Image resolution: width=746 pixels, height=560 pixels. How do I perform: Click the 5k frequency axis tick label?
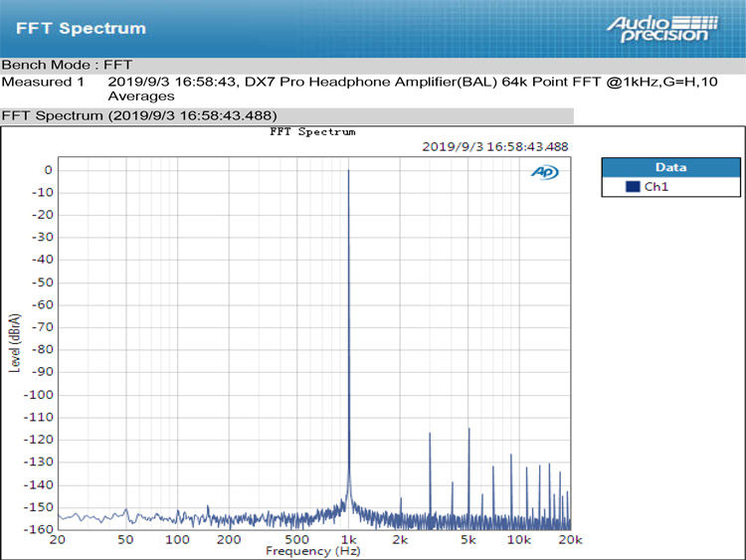468,539
